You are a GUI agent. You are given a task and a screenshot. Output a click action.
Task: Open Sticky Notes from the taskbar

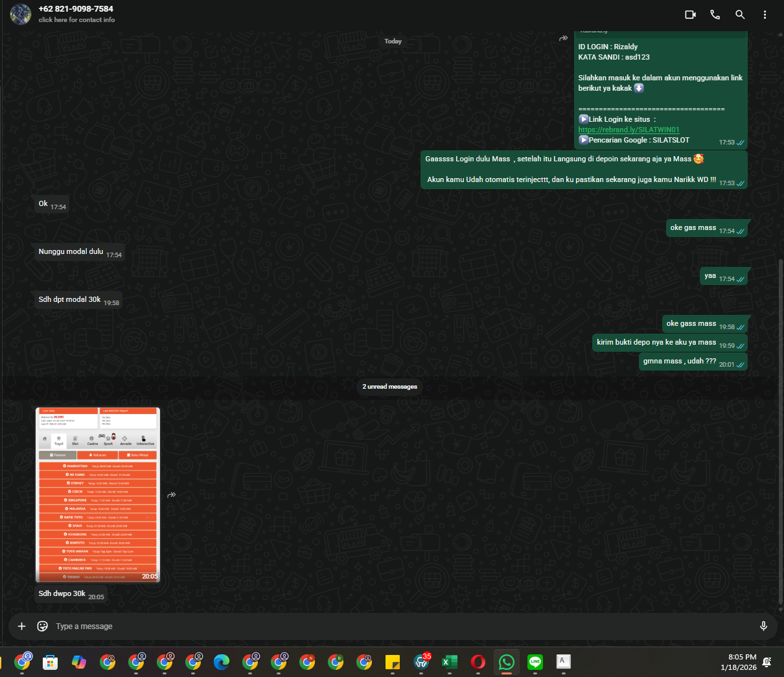pos(392,662)
